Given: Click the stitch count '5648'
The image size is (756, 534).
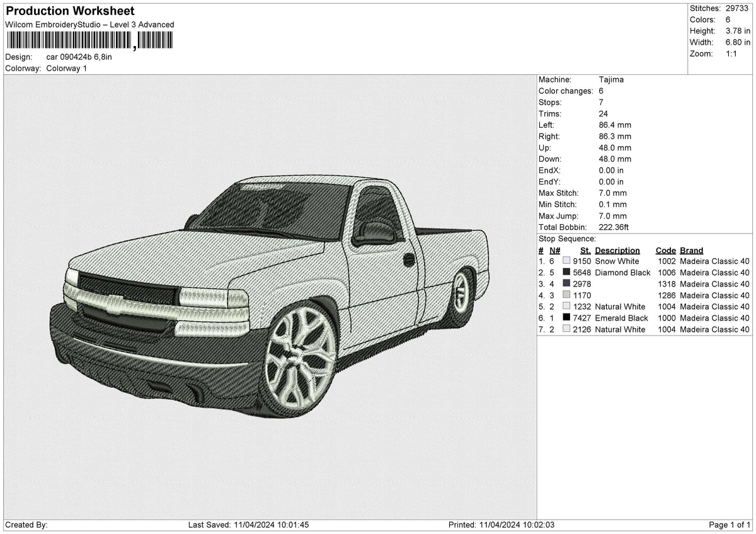Looking at the screenshot, I should coord(582,272).
